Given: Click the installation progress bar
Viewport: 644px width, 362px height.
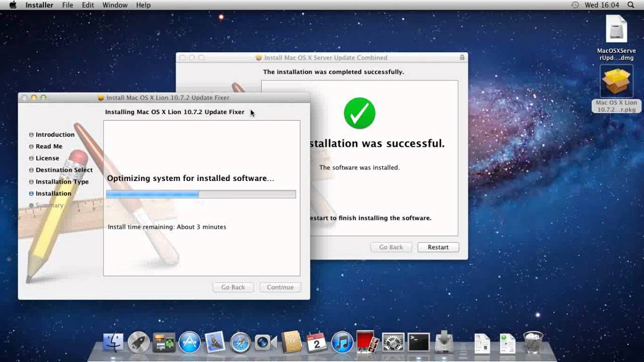Looking at the screenshot, I should click(x=201, y=194).
